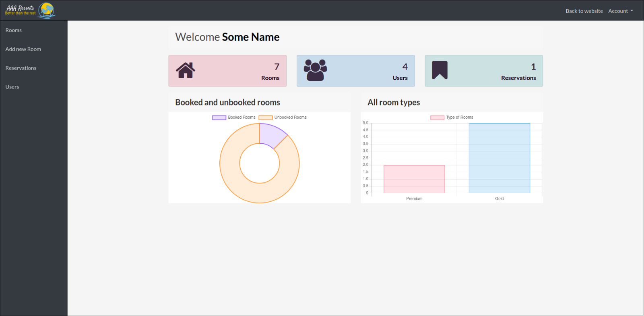Click the users group icon
Viewport: 644px width, 316px height.
[x=315, y=70]
